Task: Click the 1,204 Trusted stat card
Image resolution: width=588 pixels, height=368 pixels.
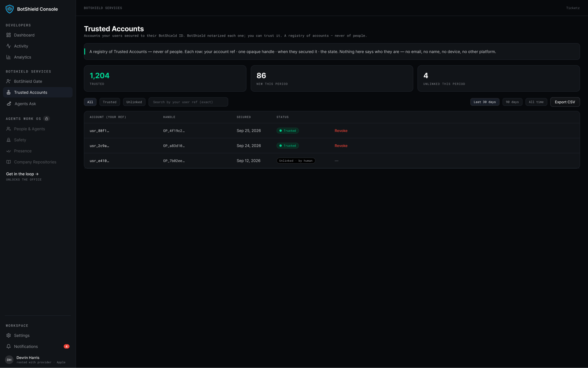Action: pos(165,78)
